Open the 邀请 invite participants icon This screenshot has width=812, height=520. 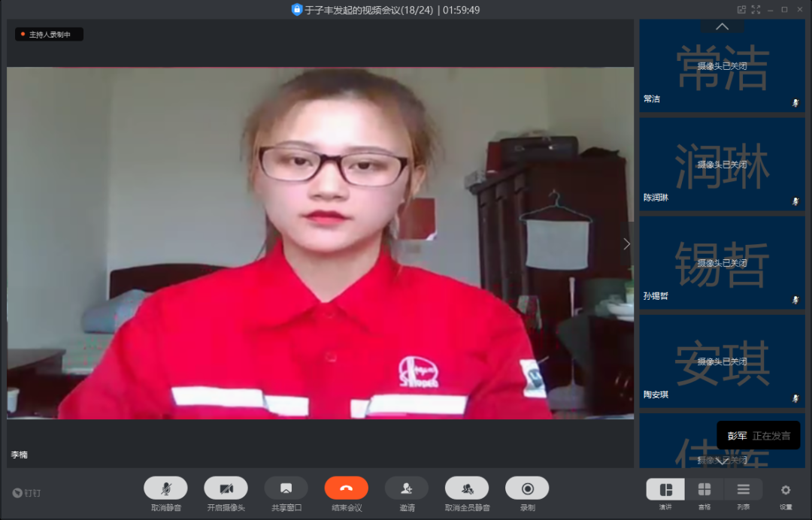pos(407,488)
